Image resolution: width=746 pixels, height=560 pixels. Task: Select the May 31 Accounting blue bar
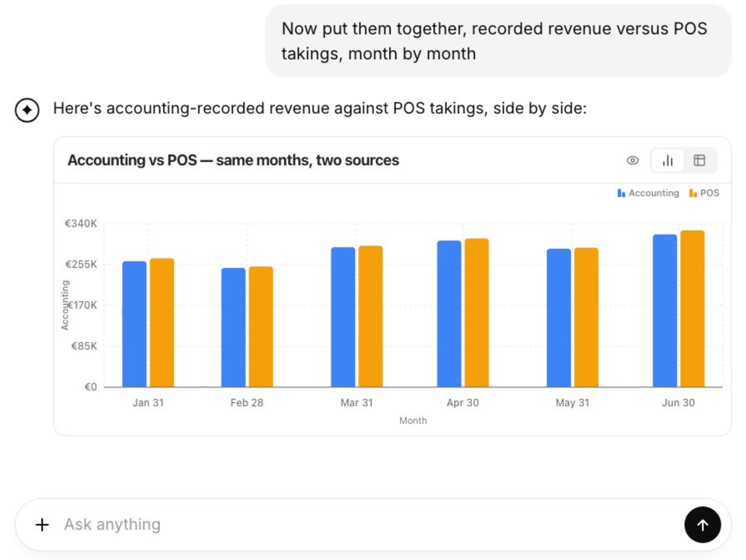coord(559,318)
